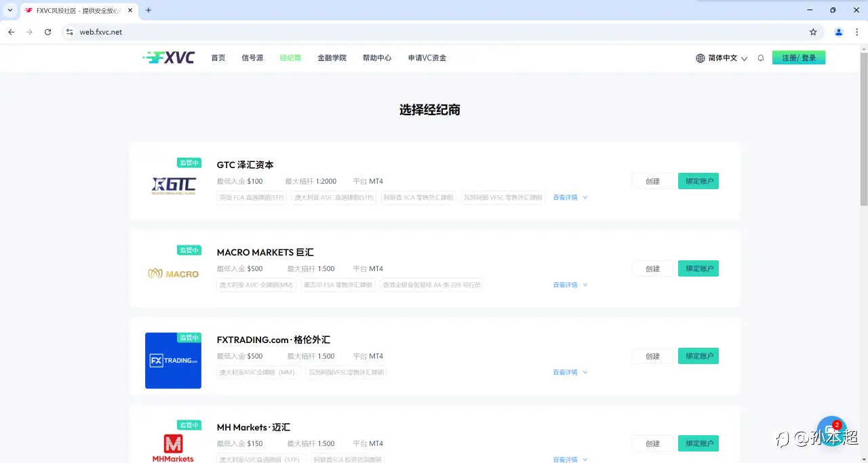The width and height of the screenshot is (868, 463).
Task: Open new browser tab with plus icon
Action: tap(149, 10)
